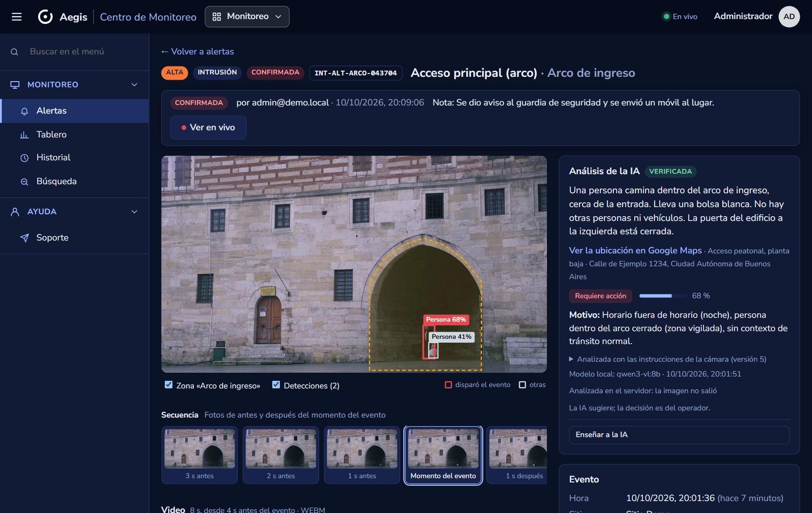
Task: Toggle the Zona «Arco de ingreso» checkbox
Action: pyautogui.click(x=169, y=385)
